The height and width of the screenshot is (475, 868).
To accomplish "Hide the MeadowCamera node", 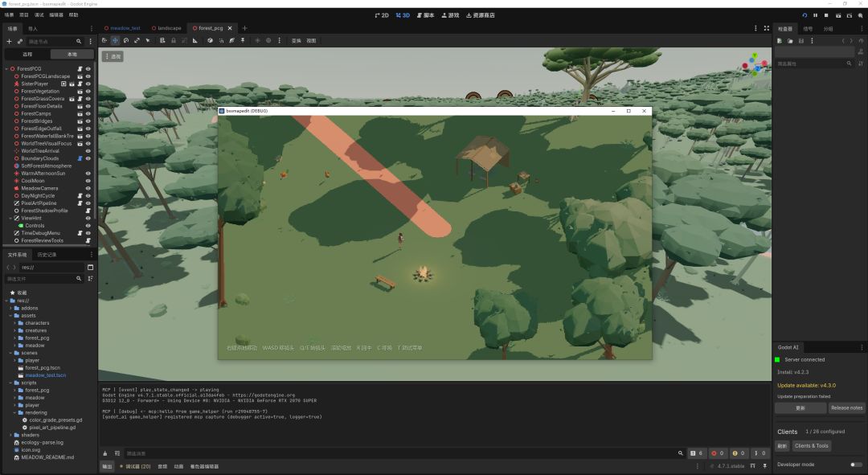I will tap(88, 188).
